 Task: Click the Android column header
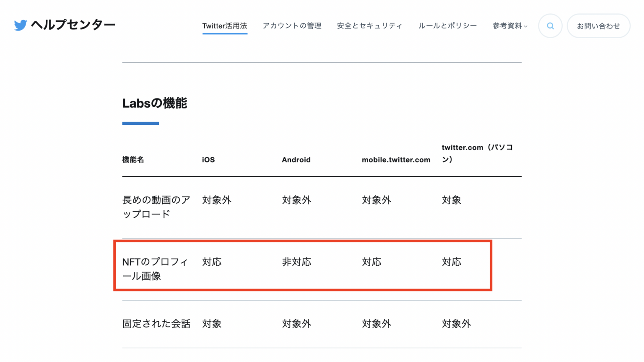296,160
